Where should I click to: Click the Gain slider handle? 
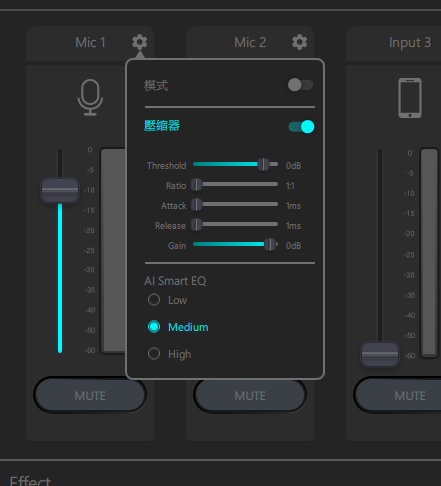tap(270, 244)
